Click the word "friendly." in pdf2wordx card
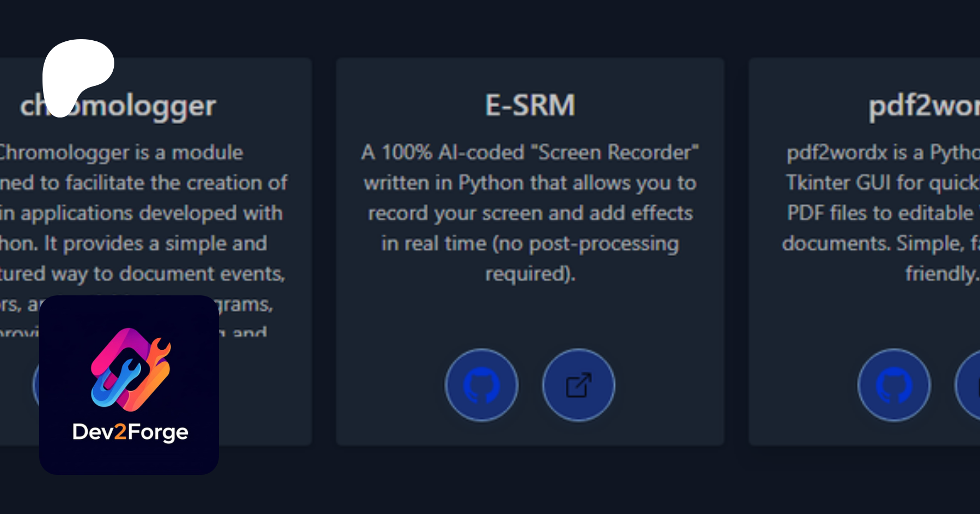 941,274
